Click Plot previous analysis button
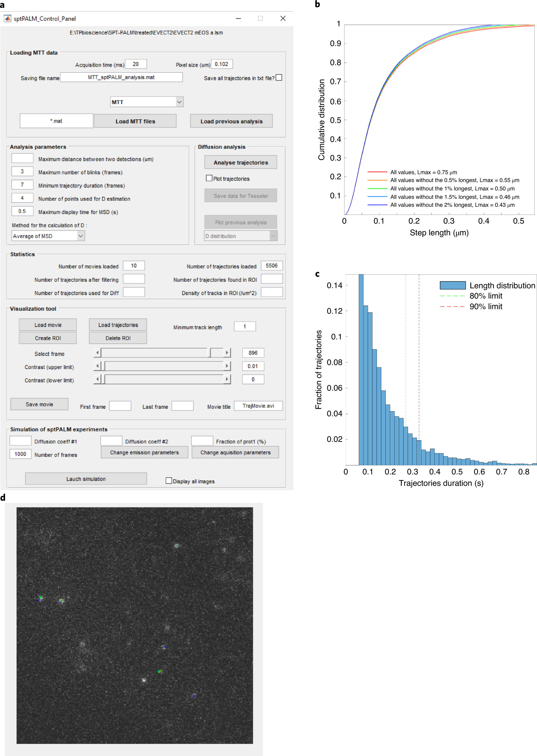This screenshot has width=537, height=756. [x=241, y=222]
